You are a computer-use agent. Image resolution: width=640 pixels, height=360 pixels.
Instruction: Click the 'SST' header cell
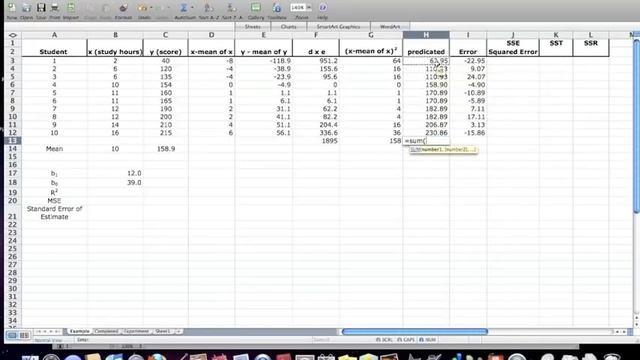pos(556,43)
